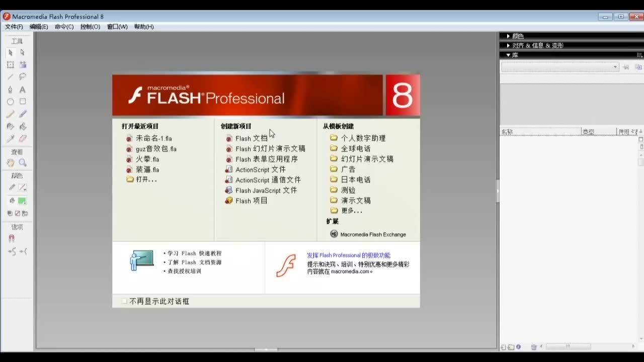Open the 帮助(H) menu
The width and height of the screenshot is (644, 362).
pos(144,27)
